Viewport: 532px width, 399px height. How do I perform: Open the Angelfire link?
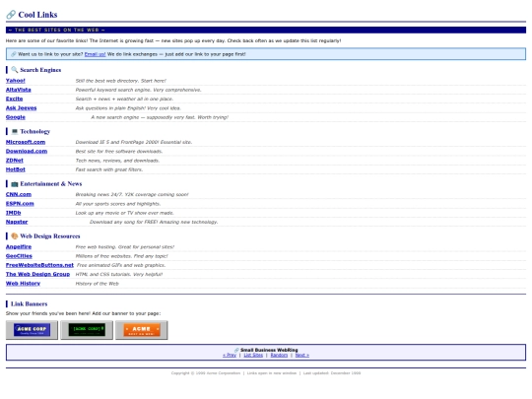click(x=19, y=246)
